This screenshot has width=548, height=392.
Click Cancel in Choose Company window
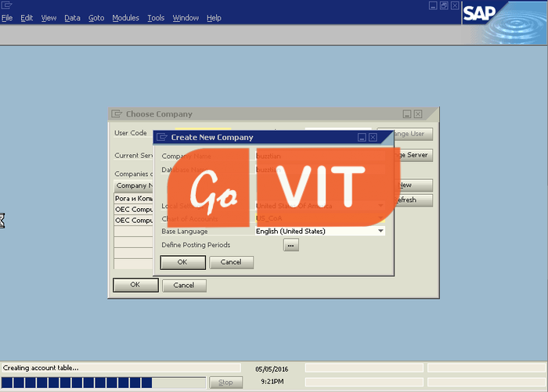(183, 286)
